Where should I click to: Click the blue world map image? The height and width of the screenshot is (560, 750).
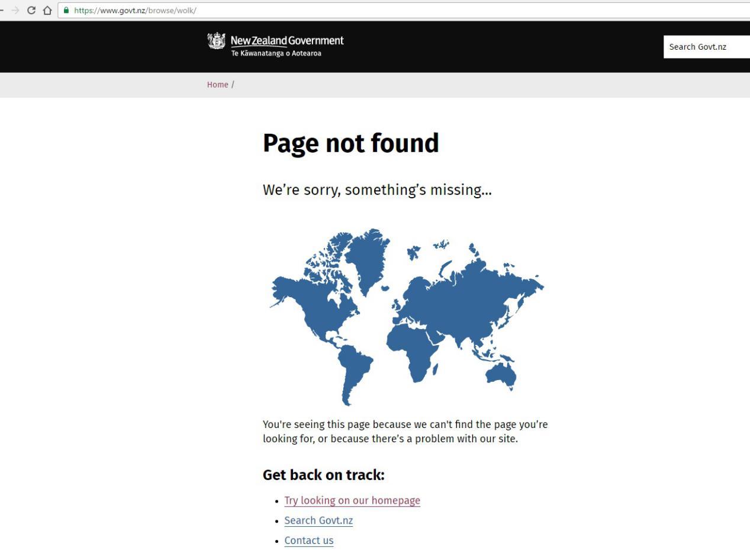coord(407,317)
